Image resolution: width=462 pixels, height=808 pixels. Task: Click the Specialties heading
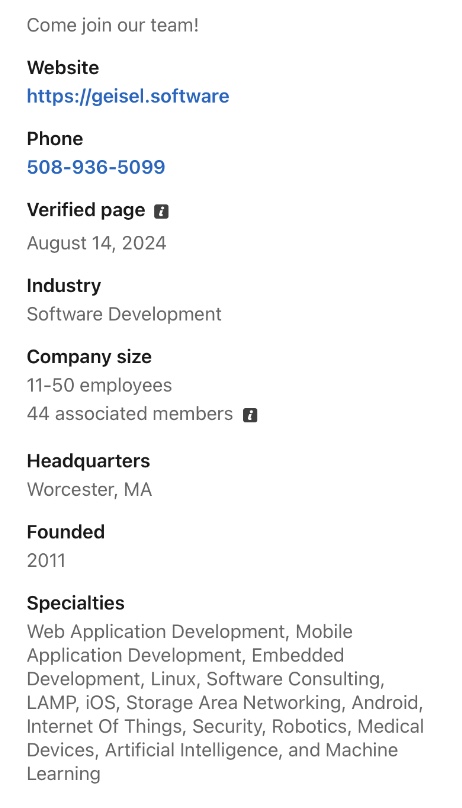click(75, 603)
